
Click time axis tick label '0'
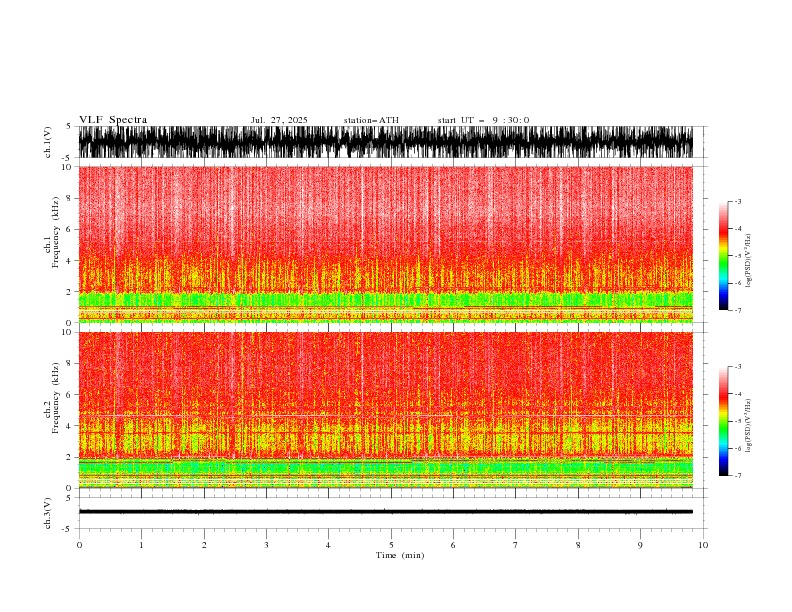(x=79, y=545)
